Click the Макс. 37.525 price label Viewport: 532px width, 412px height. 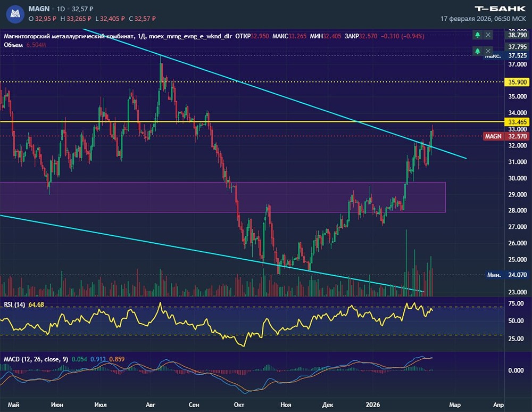(x=506, y=55)
